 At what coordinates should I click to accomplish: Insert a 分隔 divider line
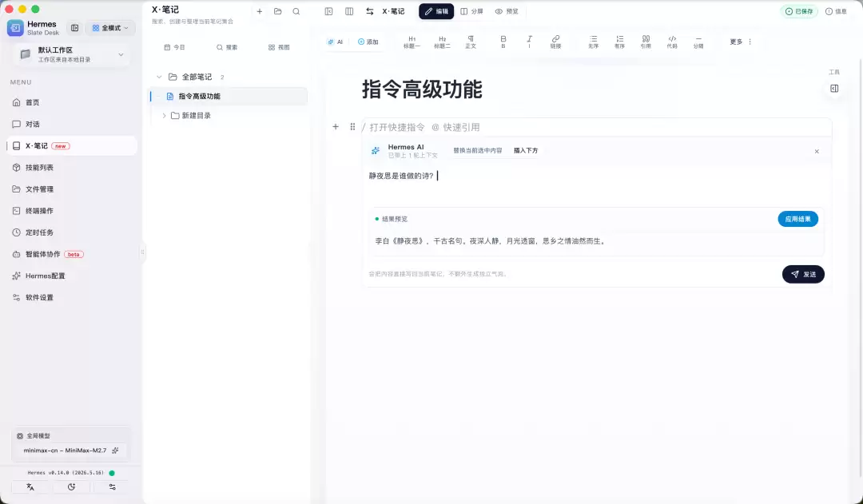[x=698, y=42]
